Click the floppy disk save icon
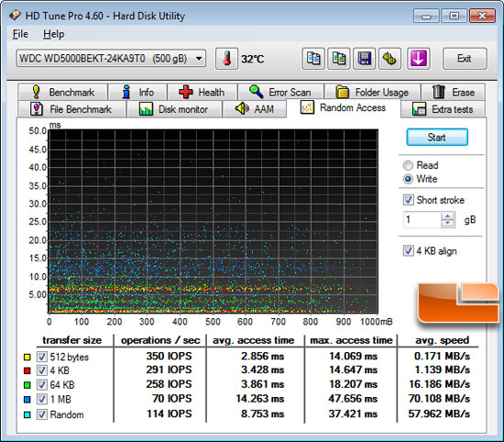This screenshot has height=442, width=504. [x=364, y=59]
